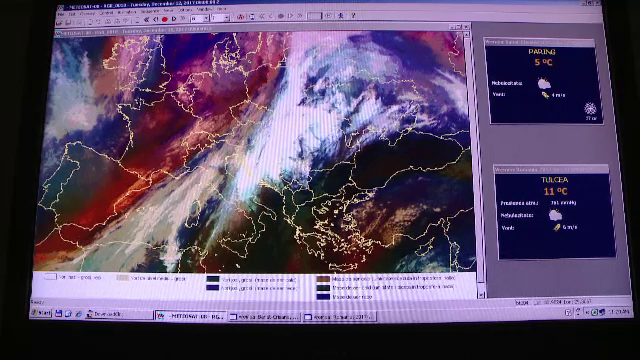The image size is (640, 360).
Task: Click scroll up arrow of the image window
Action: (x=467, y=35)
